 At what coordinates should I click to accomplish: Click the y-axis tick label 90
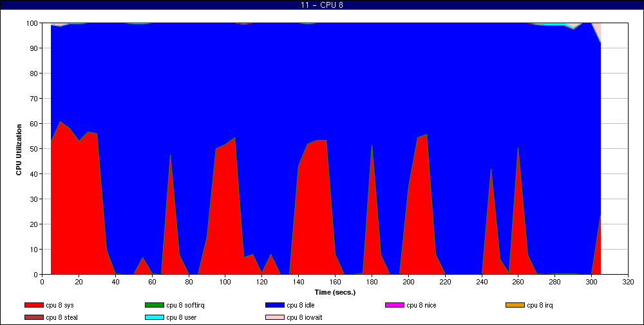pos(35,48)
